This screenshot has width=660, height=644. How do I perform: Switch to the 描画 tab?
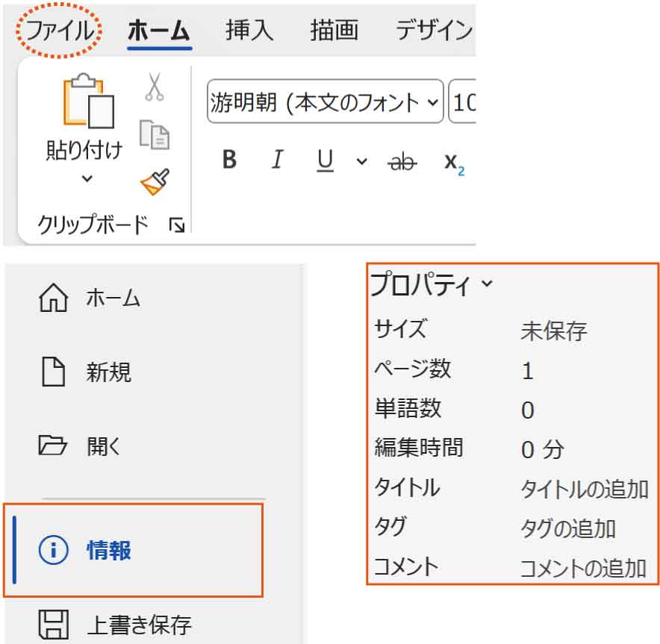334,31
